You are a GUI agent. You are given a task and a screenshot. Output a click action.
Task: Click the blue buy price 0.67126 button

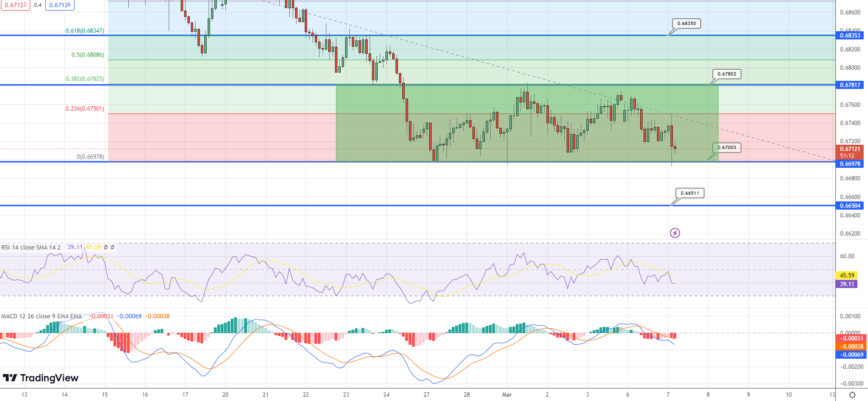[60, 5]
